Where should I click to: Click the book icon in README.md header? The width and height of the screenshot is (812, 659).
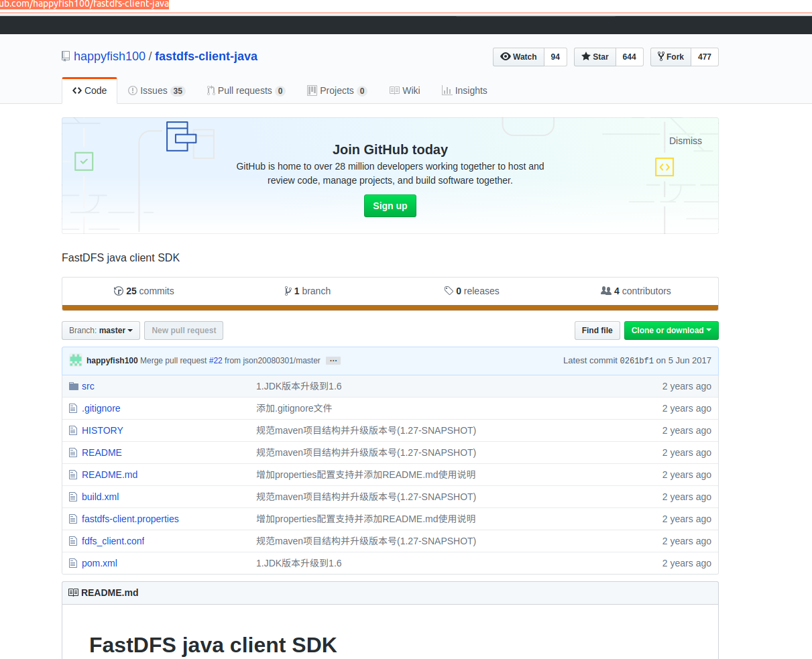[x=73, y=593]
